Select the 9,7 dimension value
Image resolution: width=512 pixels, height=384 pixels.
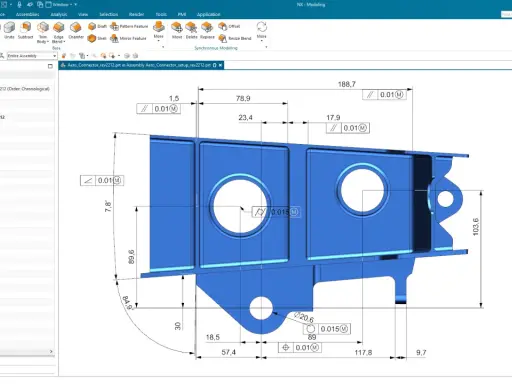[421, 352]
